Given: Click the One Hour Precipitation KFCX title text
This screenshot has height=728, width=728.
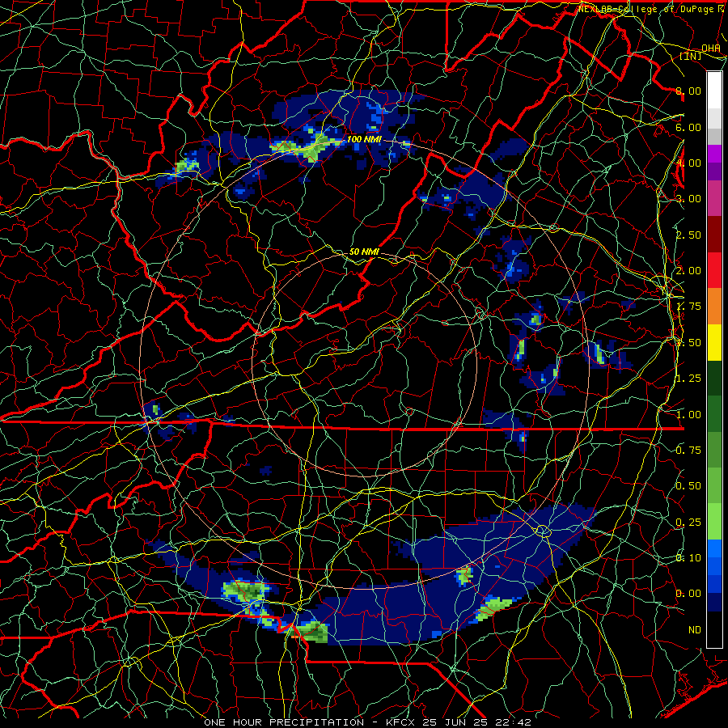Looking at the screenshot, I should [x=366, y=722].
